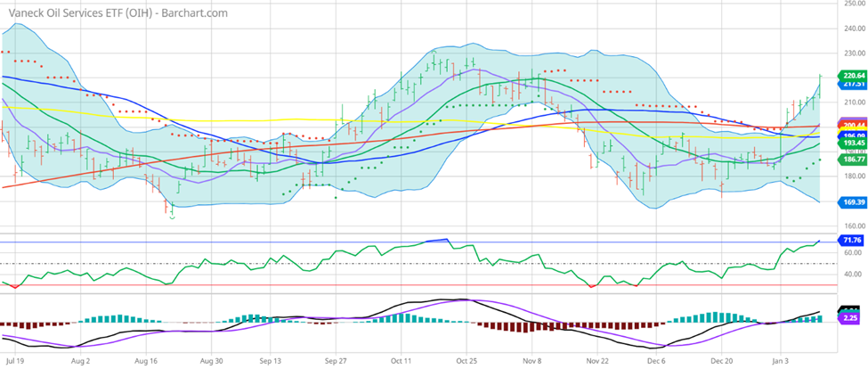Select the Aug 16 date label
The height and width of the screenshot is (369, 868).
(x=146, y=360)
